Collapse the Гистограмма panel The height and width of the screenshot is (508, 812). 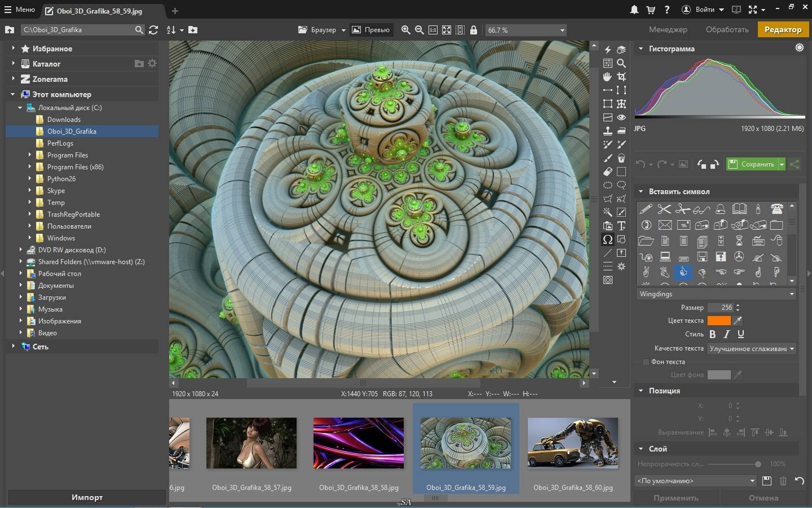[x=641, y=49]
